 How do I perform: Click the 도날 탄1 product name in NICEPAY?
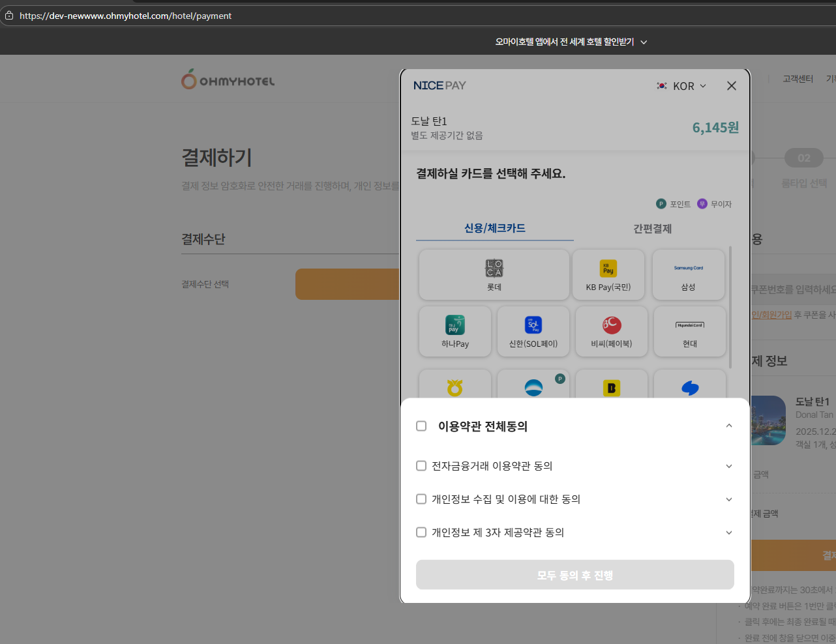429,121
